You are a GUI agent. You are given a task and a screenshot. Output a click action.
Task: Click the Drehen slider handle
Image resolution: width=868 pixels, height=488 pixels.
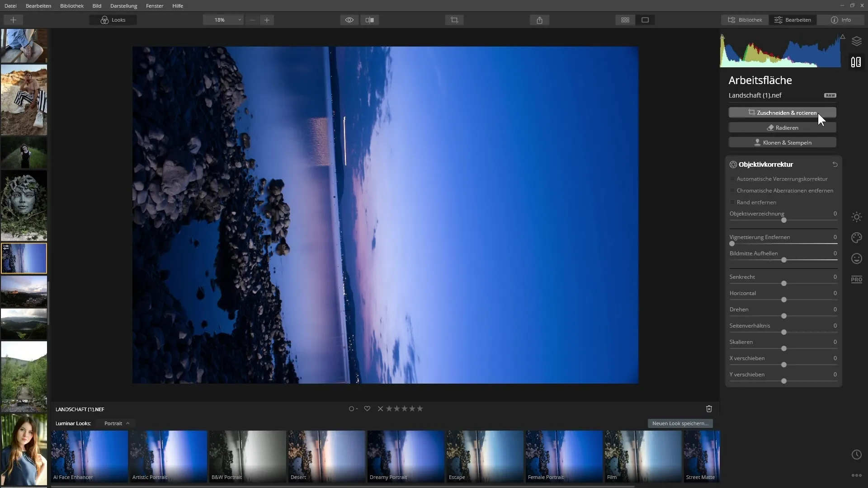(x=784, y=316)
